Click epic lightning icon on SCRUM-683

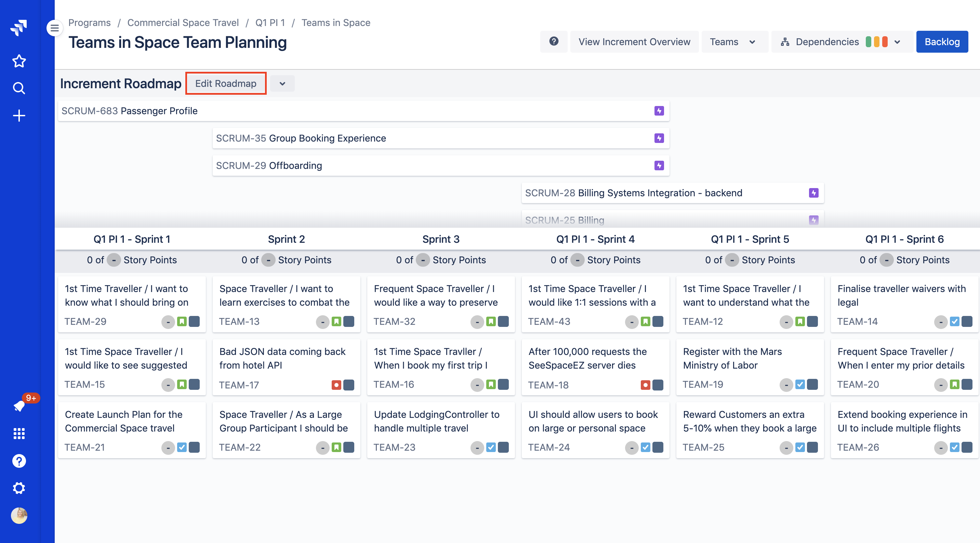[659, 111]
